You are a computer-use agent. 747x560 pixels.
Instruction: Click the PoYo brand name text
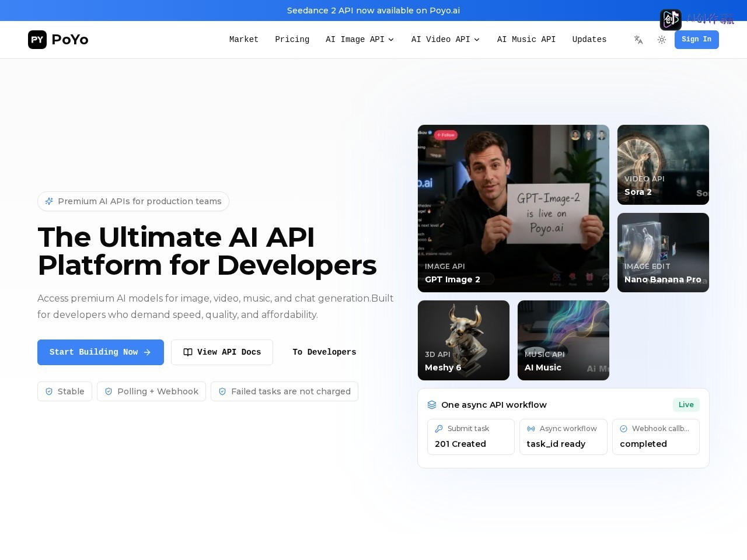(70, 40)
